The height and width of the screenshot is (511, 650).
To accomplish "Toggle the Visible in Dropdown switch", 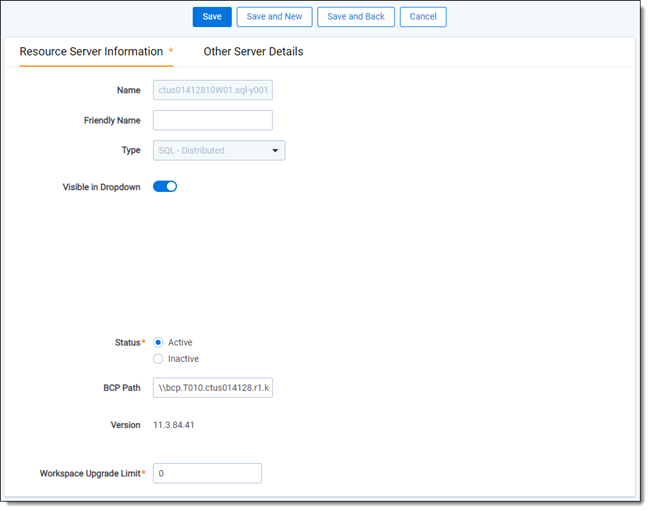I will (x=165, y=186).
